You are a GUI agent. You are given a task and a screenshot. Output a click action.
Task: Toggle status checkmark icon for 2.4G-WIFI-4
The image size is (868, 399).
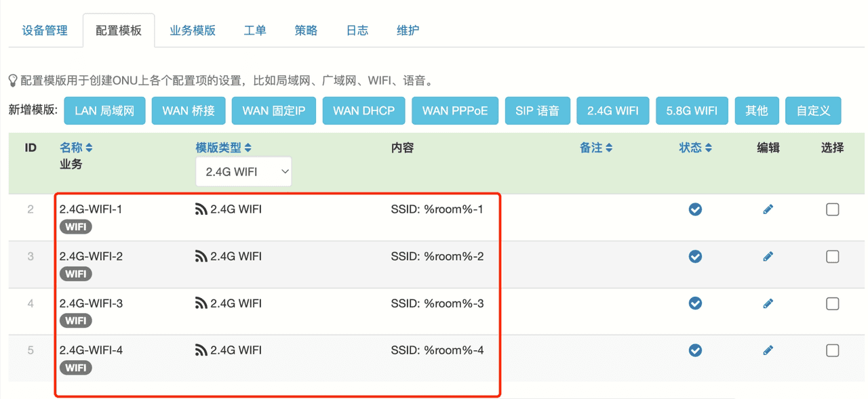tap(695, 350)
